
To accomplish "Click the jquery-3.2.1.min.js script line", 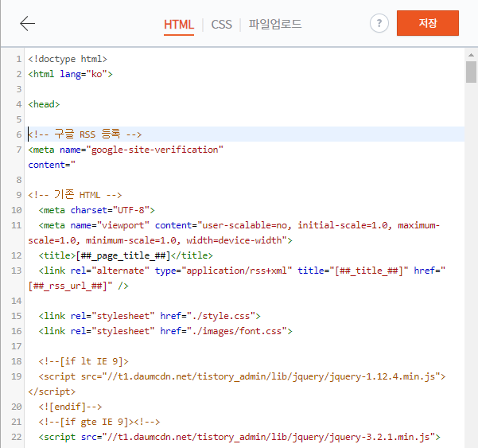I will (x=239, y=437).
